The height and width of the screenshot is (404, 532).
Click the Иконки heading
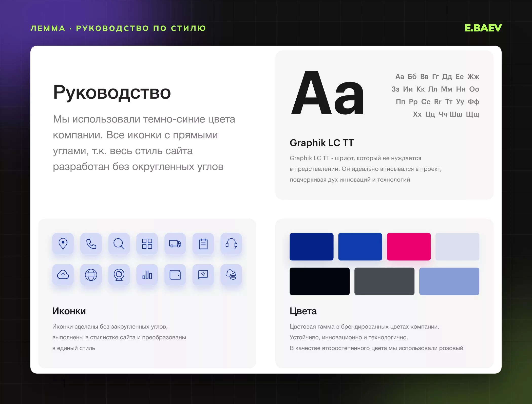pyautogui.click(x=69, y=311)
